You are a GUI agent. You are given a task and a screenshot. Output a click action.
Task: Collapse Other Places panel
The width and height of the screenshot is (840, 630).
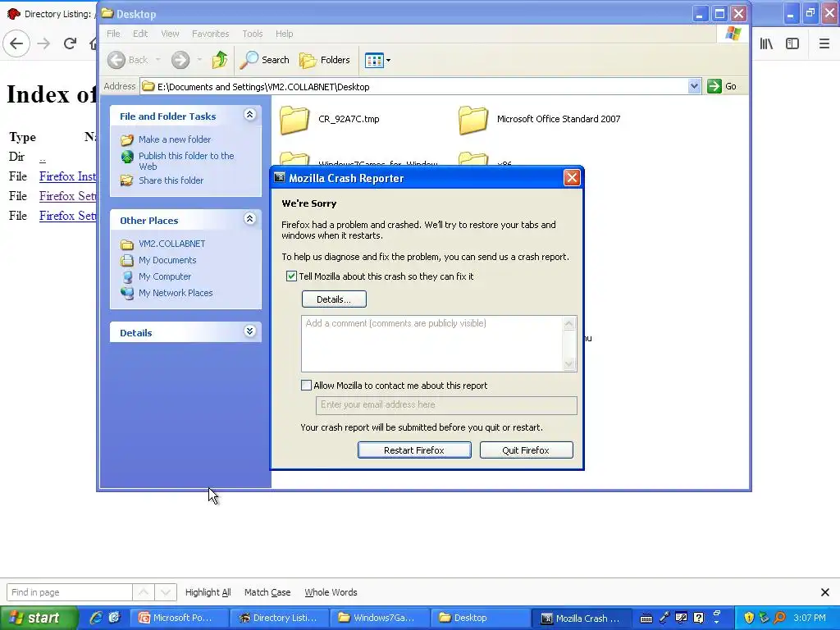click(249, 218)
